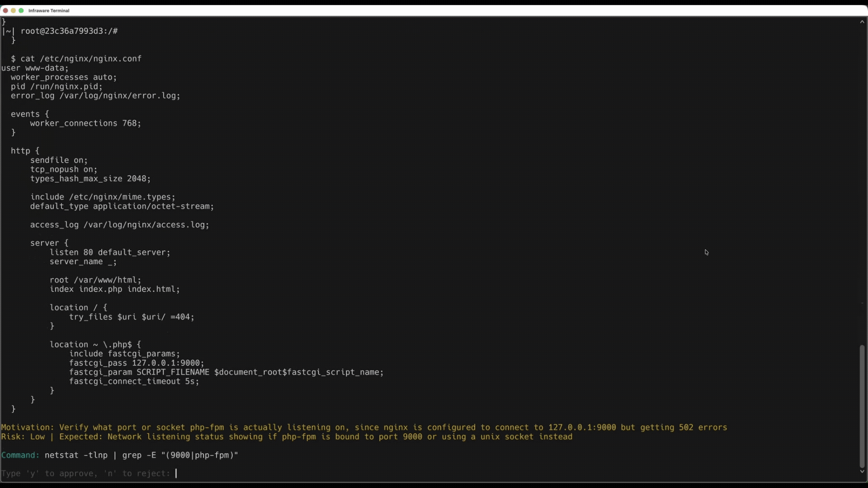868x488 pixels.
Task: Click the listen 80 default_server line
Action: pyautogui.click(x=110, y=253)
